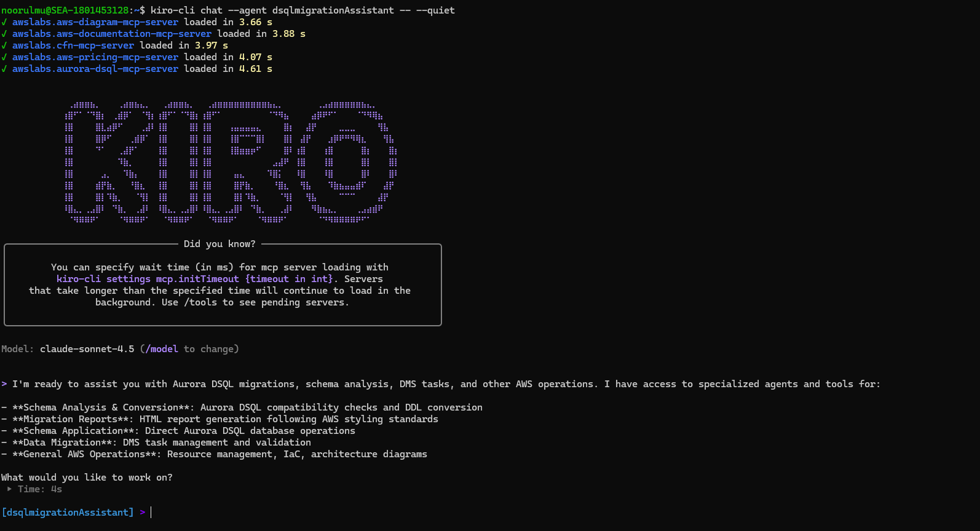
Task: Select the "[dsqlmigrationAssistant]" prompt label
Action: pyautogui.click(x=68, y=513)
